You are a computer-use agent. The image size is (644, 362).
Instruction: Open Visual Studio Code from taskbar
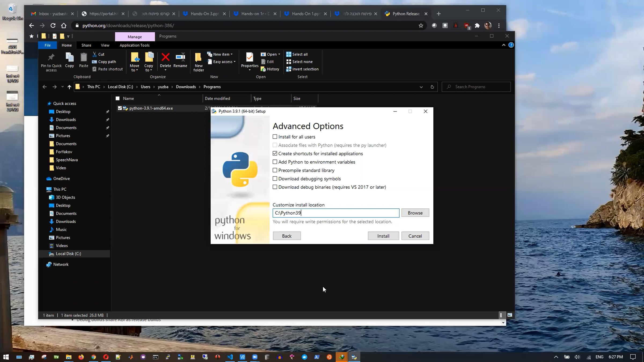(x=230, y=357)
